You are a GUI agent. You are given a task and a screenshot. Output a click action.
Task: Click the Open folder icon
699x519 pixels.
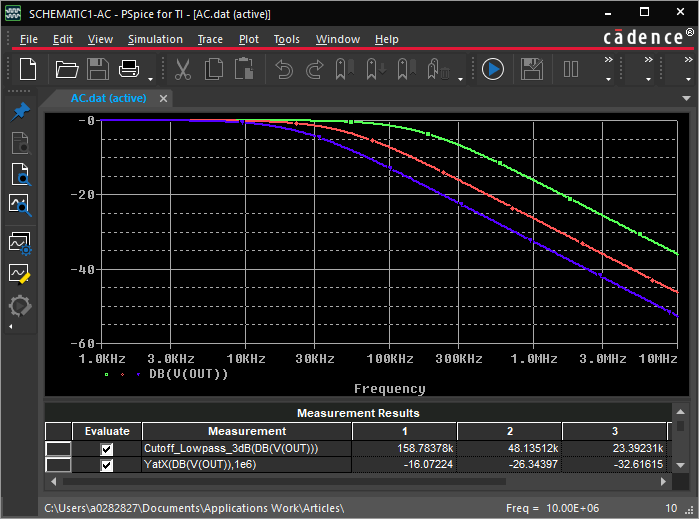(x=67, y=69)
